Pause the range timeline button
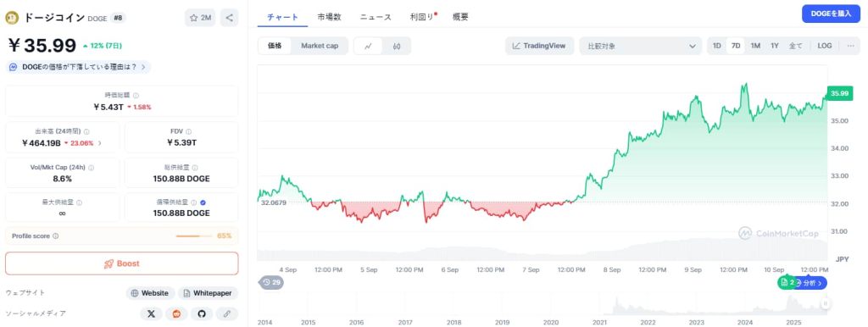 click(826, 303)
